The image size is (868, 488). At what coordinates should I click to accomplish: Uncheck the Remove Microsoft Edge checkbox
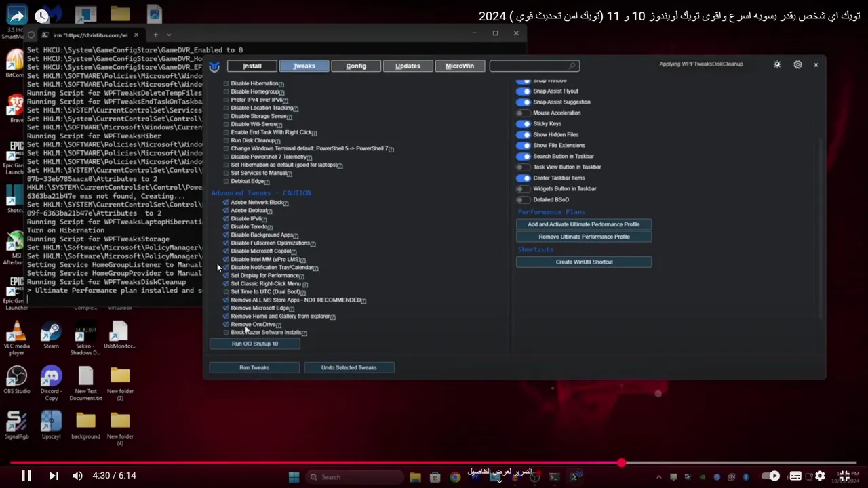pos(226,308)
